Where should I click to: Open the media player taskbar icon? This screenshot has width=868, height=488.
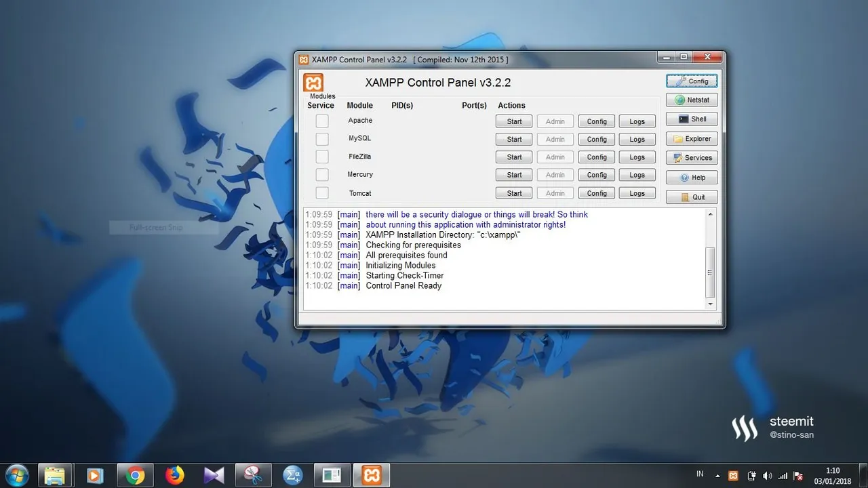[94, 475]
